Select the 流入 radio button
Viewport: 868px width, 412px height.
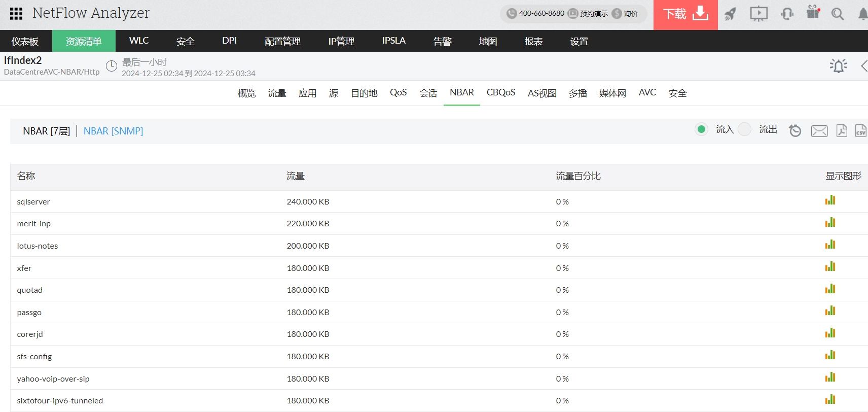tap(701, 129)
